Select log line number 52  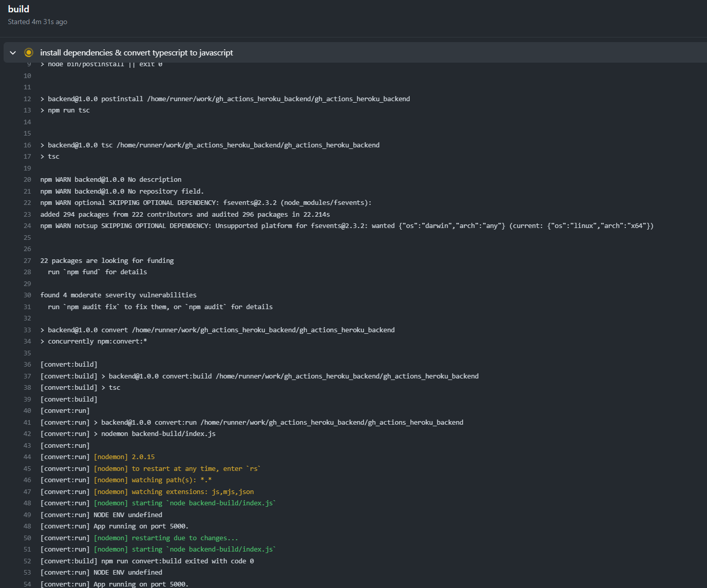pos(27,561)
